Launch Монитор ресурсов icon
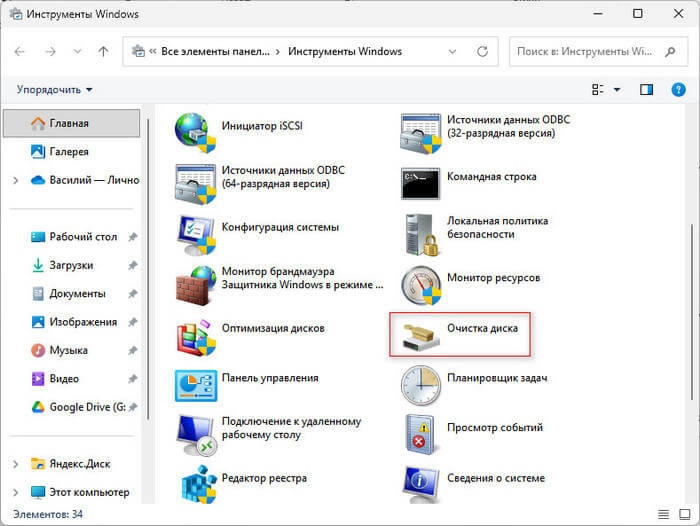Viewport: 700px width, 526px height. pyautogui.click(x=419, y=285)
